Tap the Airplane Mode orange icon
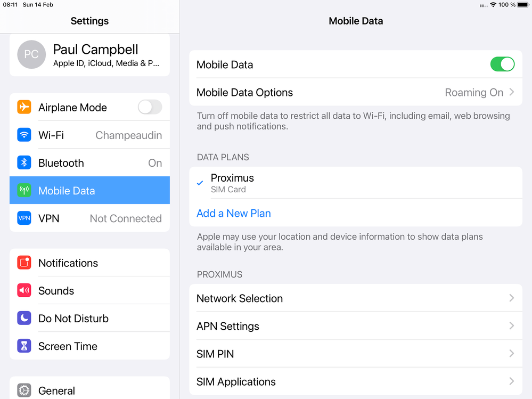 click(24, 107)
